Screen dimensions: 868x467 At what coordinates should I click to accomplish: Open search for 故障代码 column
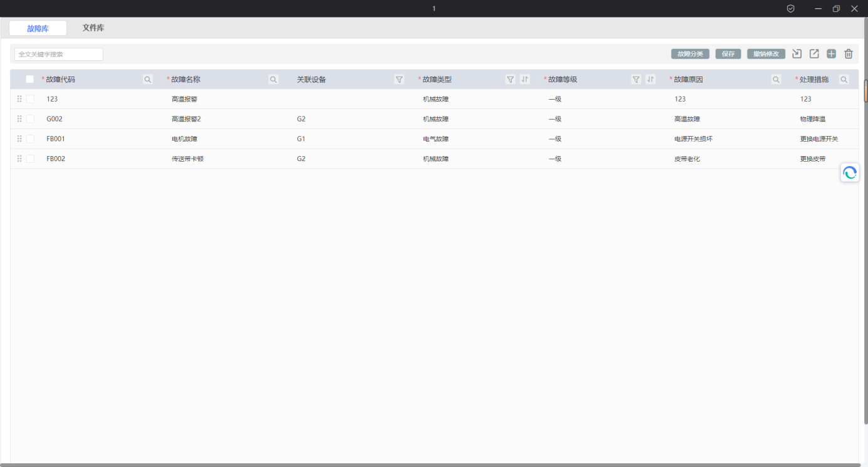(x=148, y=80)
